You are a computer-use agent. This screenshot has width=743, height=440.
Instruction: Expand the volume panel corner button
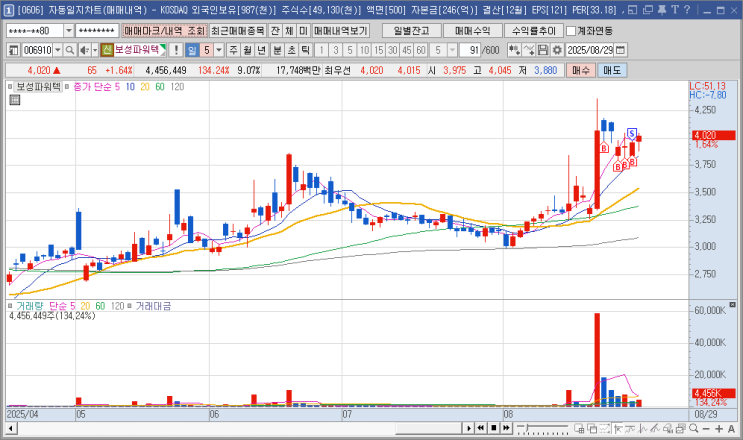click(x=733, y=305)
